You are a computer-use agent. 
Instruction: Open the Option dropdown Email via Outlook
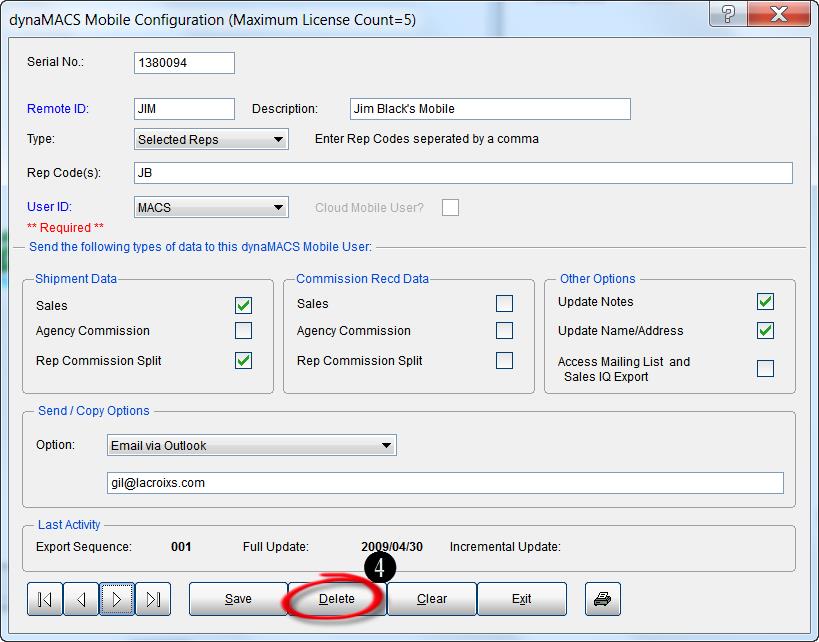click(x=252, y=446)
